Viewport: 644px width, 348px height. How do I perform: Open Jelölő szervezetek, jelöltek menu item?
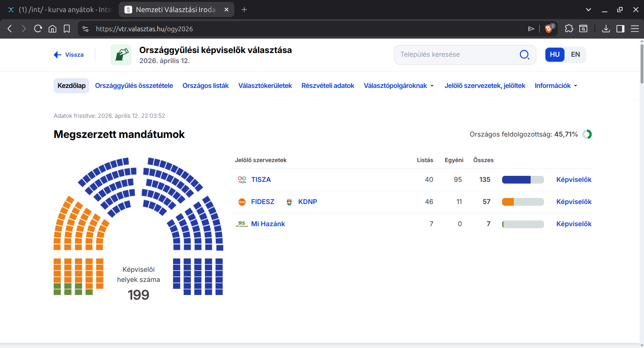coord(485,86)
